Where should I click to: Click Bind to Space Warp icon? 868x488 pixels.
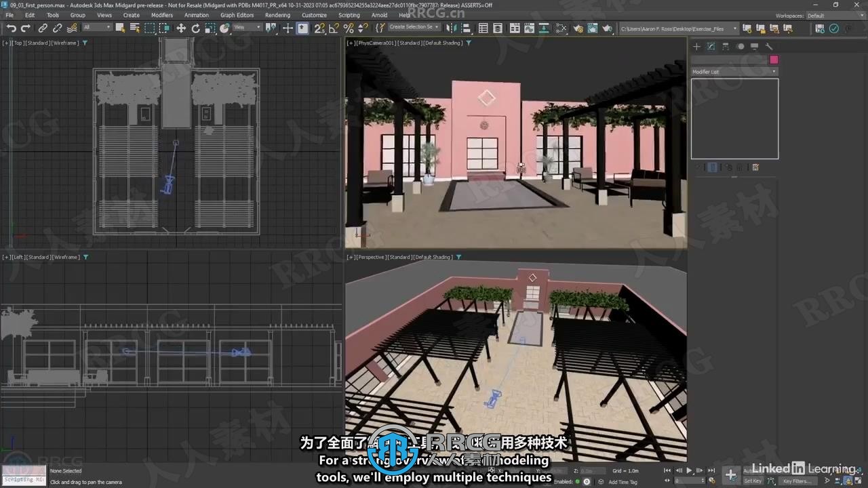72,28
